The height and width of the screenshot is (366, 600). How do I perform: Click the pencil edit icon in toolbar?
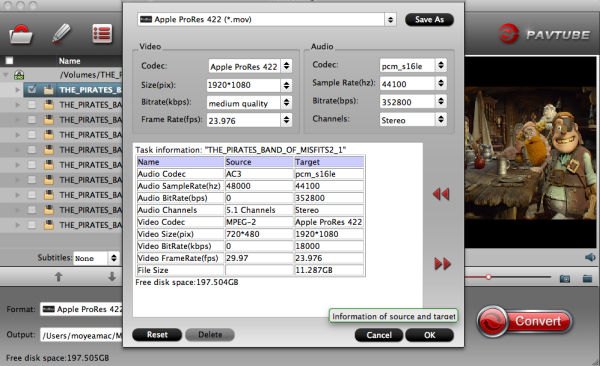(x=62, y=33)
